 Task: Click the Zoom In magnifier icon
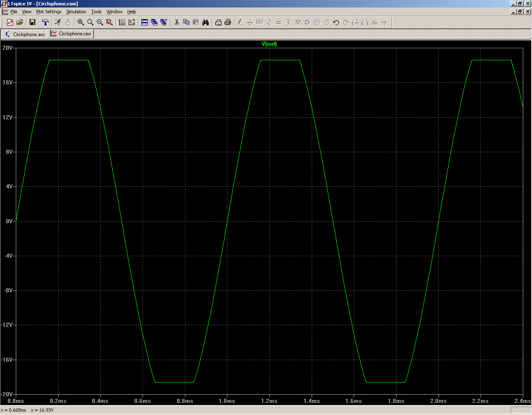tap(81, 22)
